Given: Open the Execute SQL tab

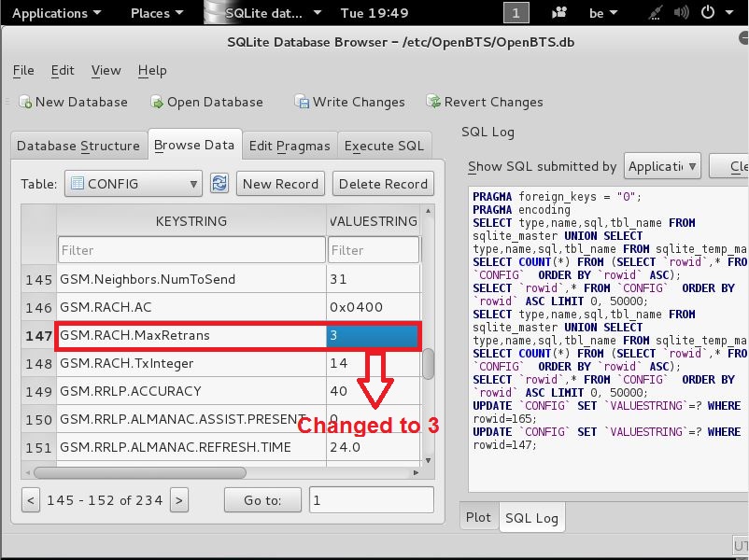Looking at the screenshot, I should click(x=384, y=146).
